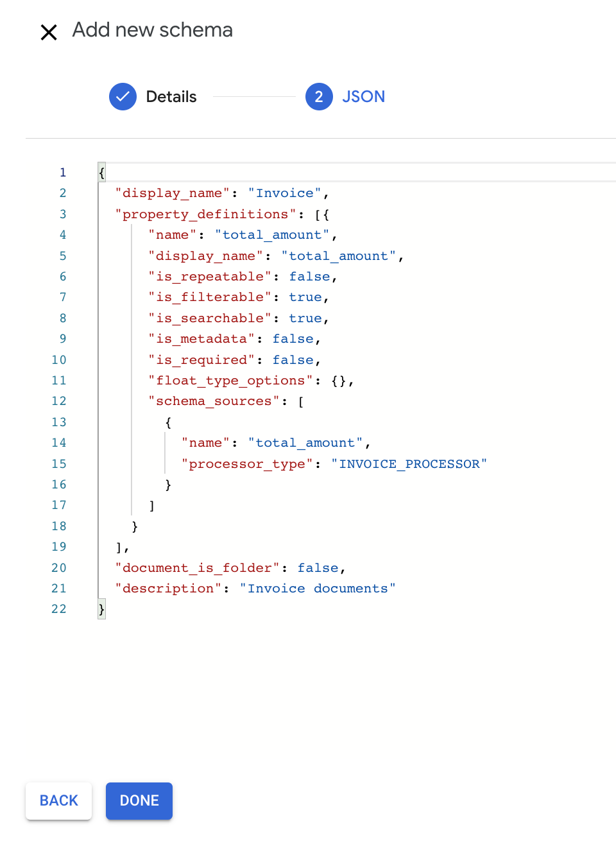Click the is_repeatable false value
This screenshot has width=616, height=846.
pos(309,277)
